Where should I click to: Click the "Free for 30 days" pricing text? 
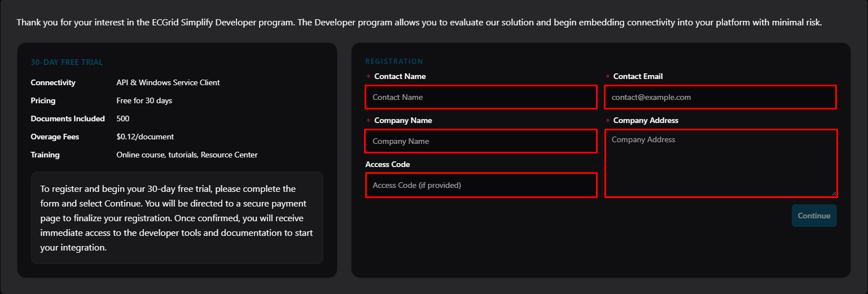tap(144, 100)
